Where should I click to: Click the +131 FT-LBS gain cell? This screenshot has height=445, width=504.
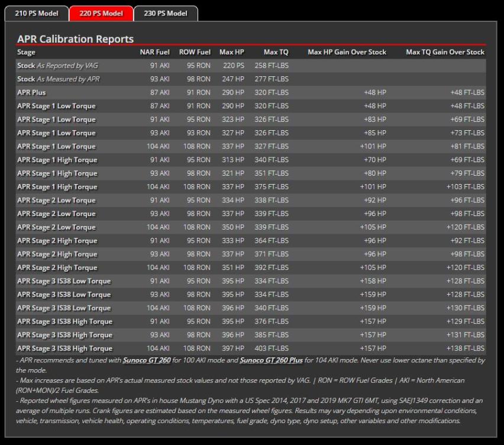(x=466, y=335)
